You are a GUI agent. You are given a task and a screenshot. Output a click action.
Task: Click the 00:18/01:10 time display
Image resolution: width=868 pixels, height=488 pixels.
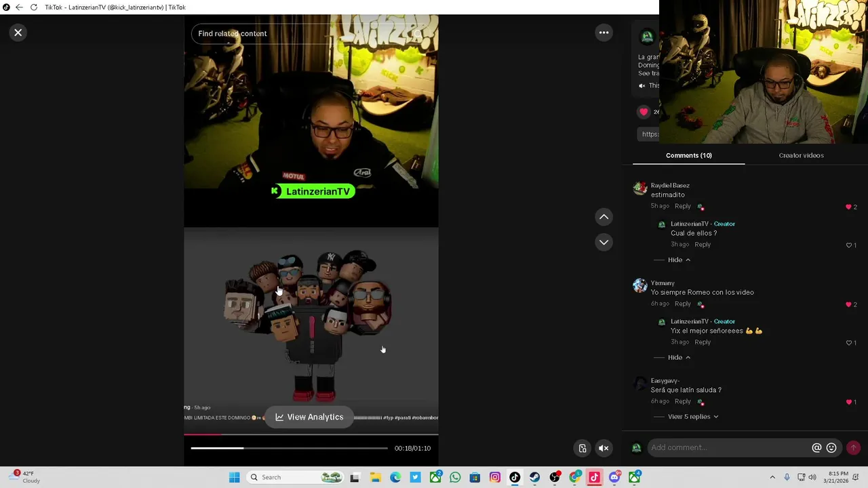412,448
